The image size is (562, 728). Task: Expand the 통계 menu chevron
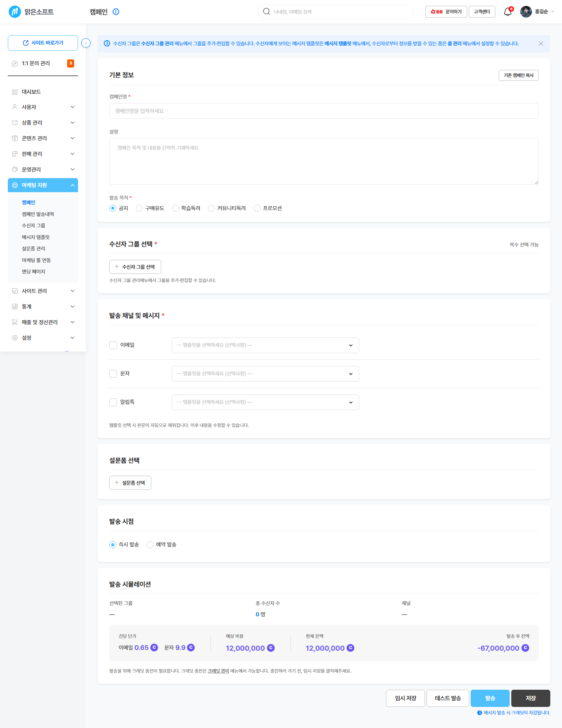73,307
